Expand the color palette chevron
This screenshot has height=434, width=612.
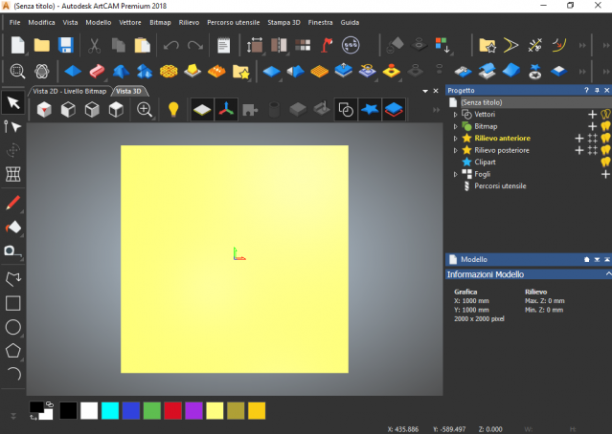pos(13,416)
